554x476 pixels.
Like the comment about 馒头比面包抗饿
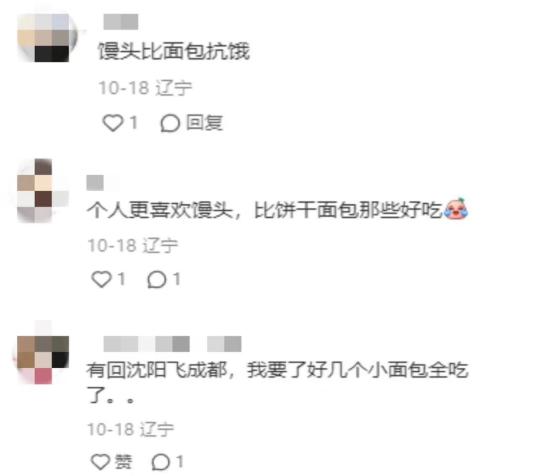point(113,123)
